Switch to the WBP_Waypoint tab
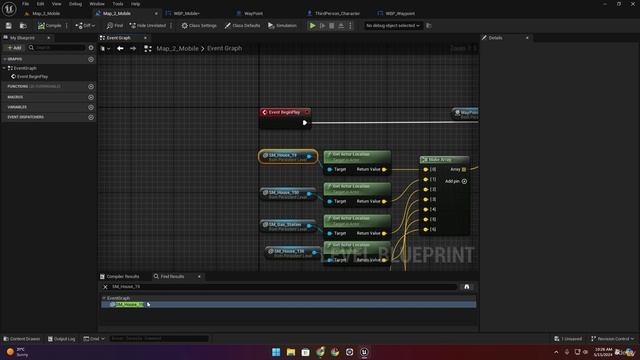 pyautogui.click(x=400, y=13)
